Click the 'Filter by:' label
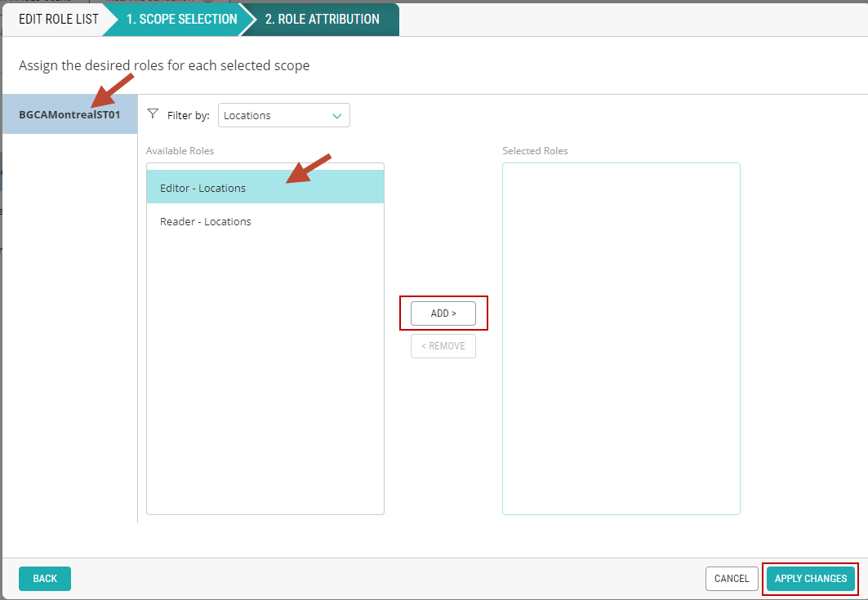 (189, 116)
